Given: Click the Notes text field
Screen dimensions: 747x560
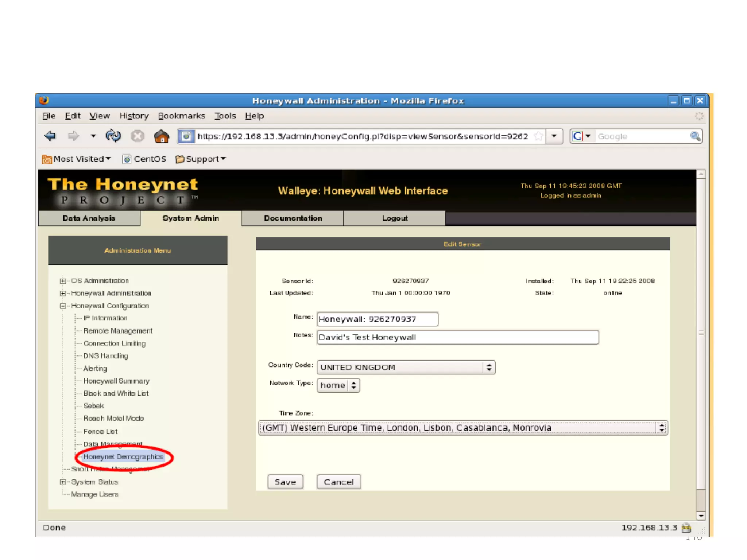Looking at the screenshot, I should pos(457,337).
